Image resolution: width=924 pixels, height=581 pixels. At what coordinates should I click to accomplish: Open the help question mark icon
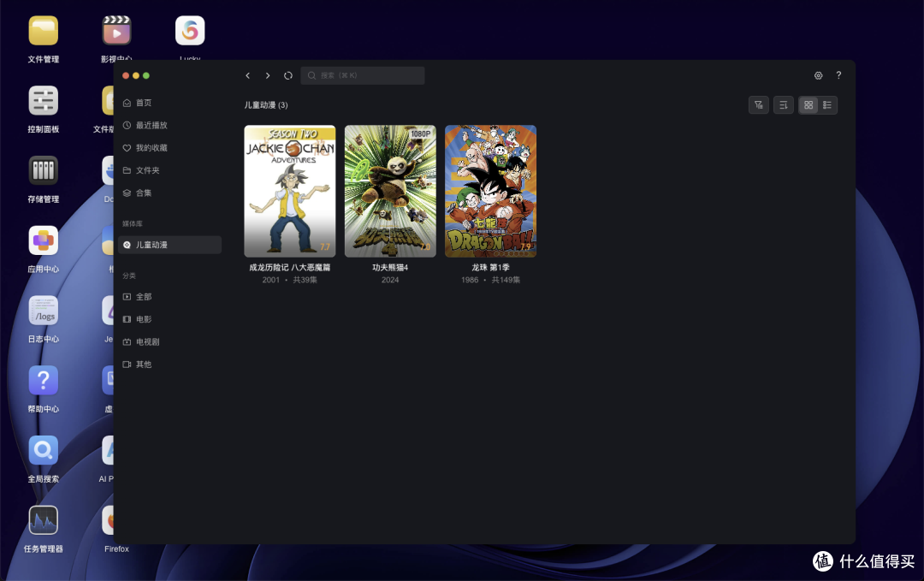(838, 75)
